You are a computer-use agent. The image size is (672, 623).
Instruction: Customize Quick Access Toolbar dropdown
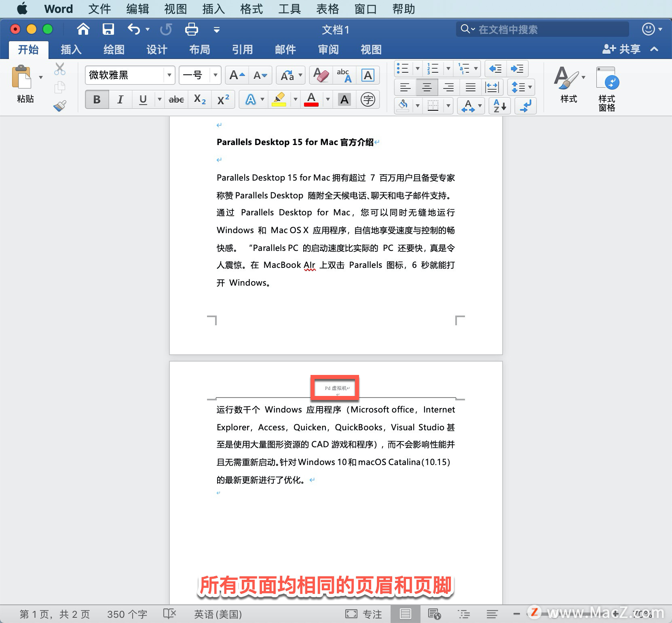pos(217,29)
